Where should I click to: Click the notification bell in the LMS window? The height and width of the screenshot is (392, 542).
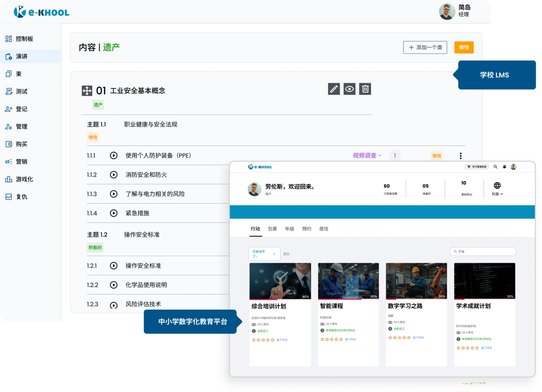click(x=505, y=166)
